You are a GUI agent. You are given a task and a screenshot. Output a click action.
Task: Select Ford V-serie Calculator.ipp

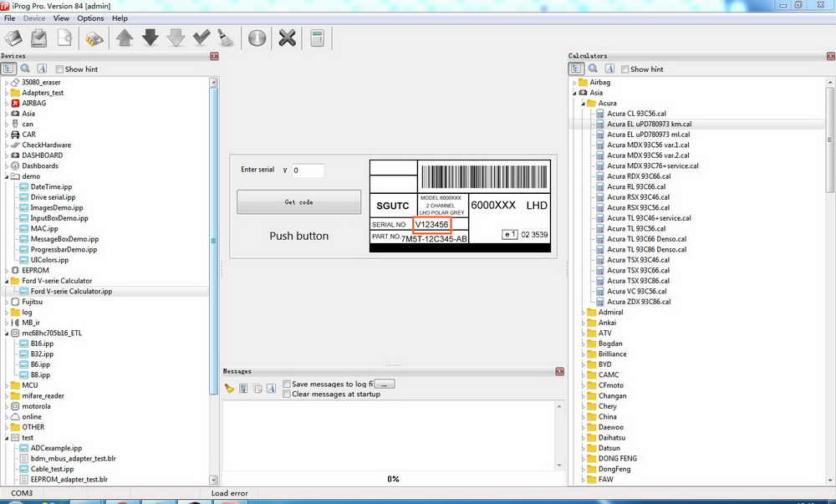tap(71, 292)
